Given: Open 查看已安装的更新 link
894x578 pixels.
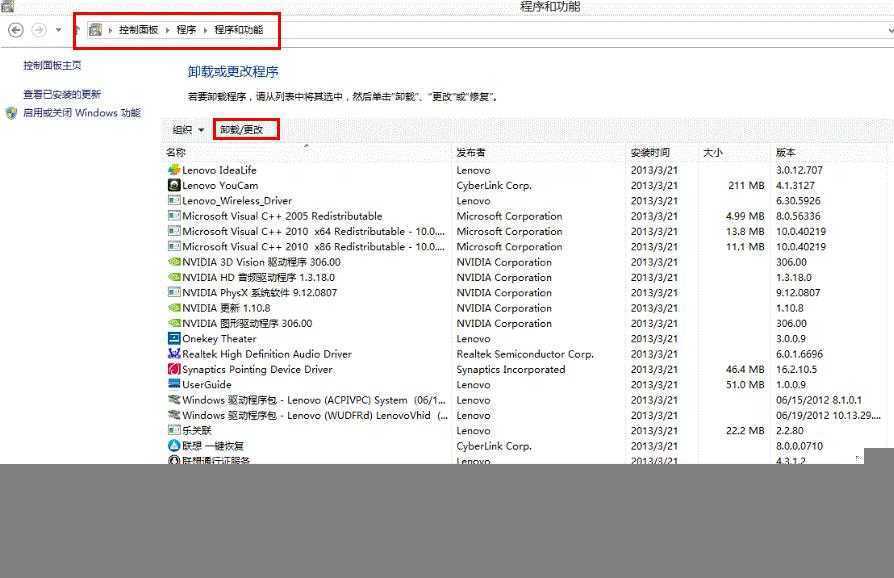Looking at the screenshot, I should click(62, 94).
